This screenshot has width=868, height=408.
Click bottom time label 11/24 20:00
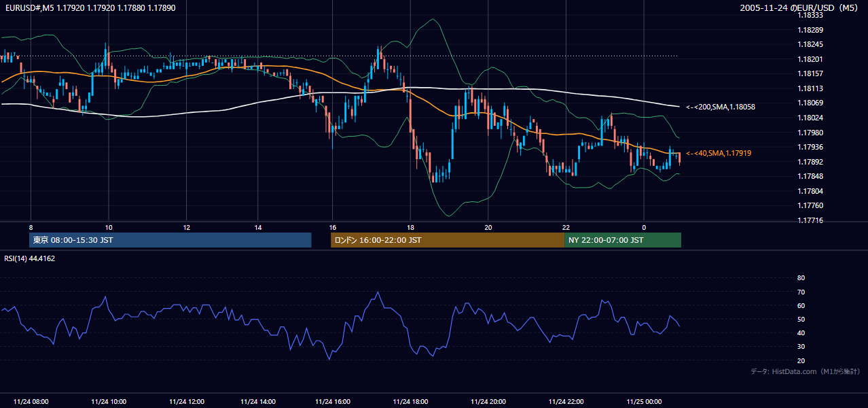[488, 401]
